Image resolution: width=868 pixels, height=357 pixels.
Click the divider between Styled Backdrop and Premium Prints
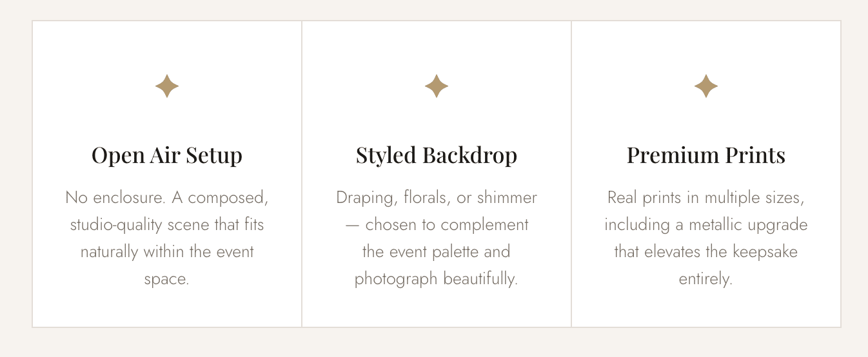pos(571,174)
